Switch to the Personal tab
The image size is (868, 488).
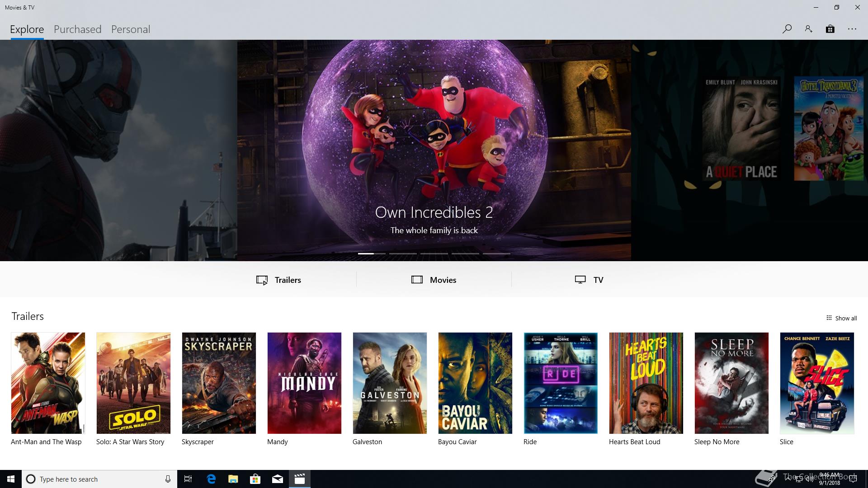(131, 29)
